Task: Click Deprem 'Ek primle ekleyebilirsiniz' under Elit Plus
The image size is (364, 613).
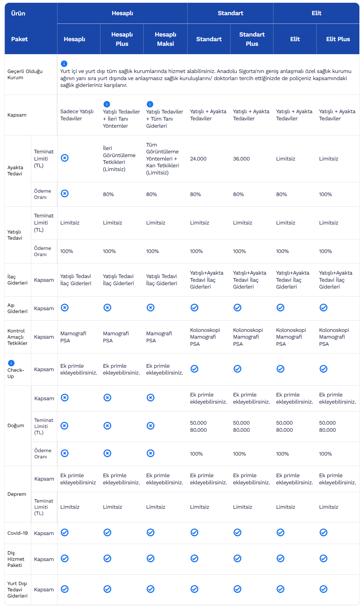Action: tap(337, 479)
